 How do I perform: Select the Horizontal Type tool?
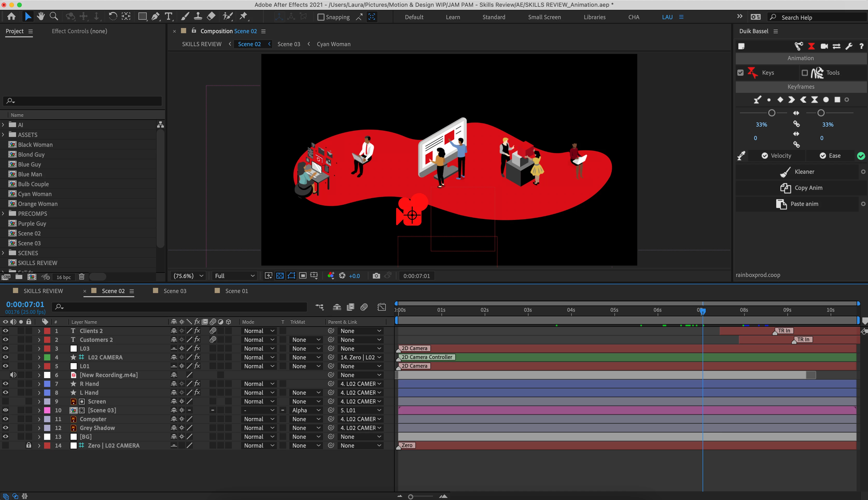pyautogui.click(x=168, y=17)
